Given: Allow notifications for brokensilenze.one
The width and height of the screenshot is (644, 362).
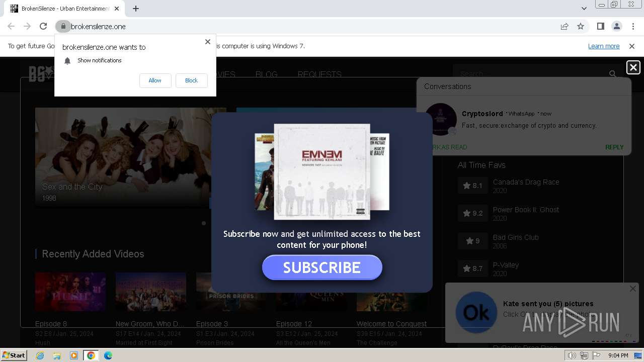Looking at the screenshot, I should (x=155, y=80).
